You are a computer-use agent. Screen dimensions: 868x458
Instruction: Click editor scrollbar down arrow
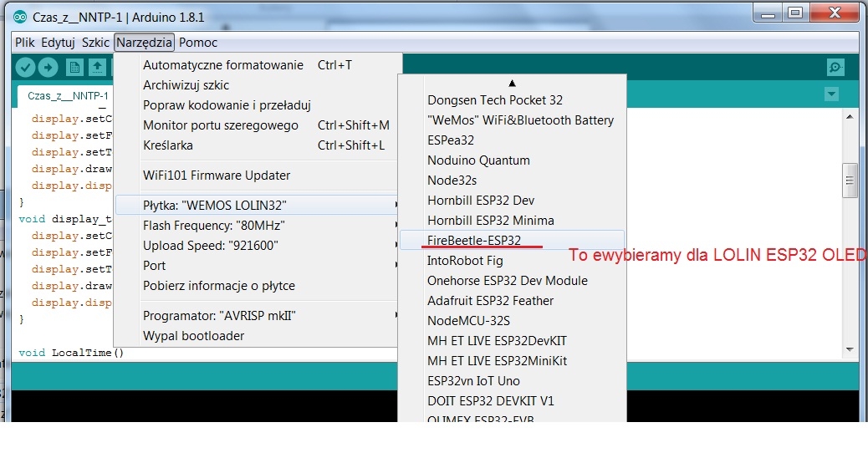point(850,349)
